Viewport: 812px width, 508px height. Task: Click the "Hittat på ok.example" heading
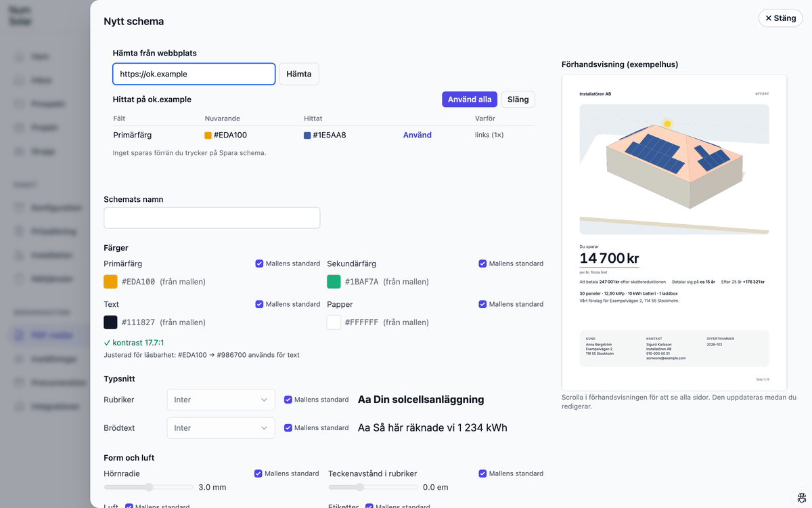click(152, 99)
